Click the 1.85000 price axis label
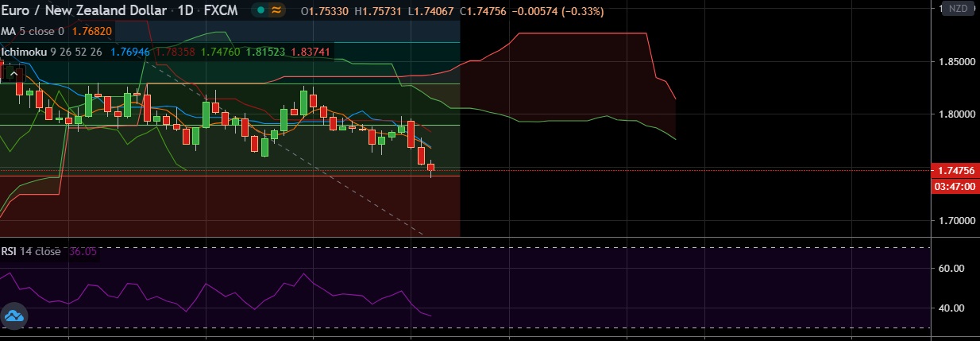This screenshot has width=980, height=341. click(x=955, y=61)
